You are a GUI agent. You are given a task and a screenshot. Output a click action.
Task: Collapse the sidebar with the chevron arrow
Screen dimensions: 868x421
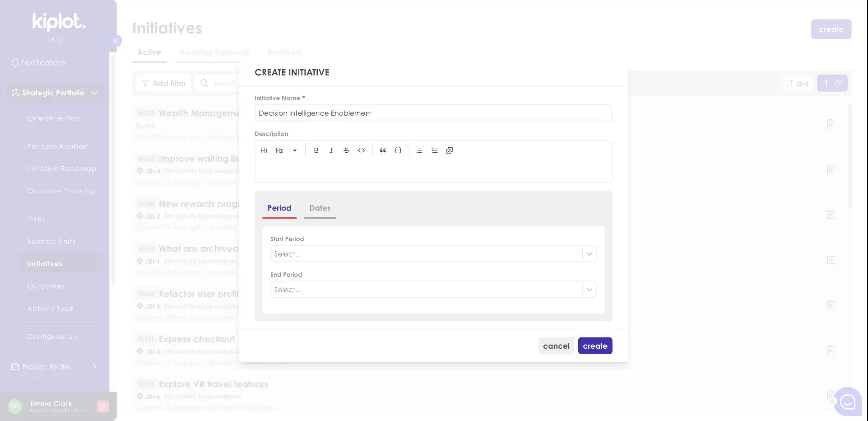[x=116, y=41]
